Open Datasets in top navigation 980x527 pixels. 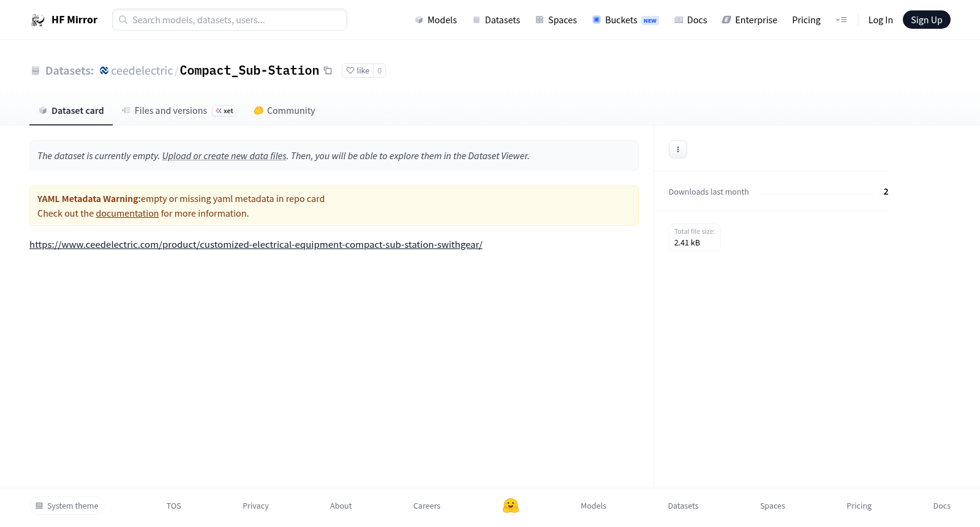click(496, 20)
